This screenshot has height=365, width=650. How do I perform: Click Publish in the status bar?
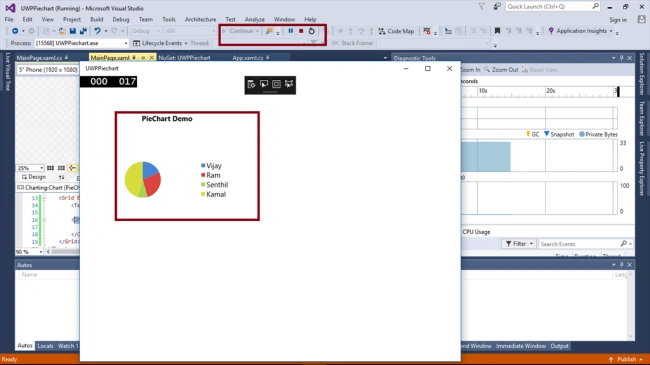(x=626, y=359)
